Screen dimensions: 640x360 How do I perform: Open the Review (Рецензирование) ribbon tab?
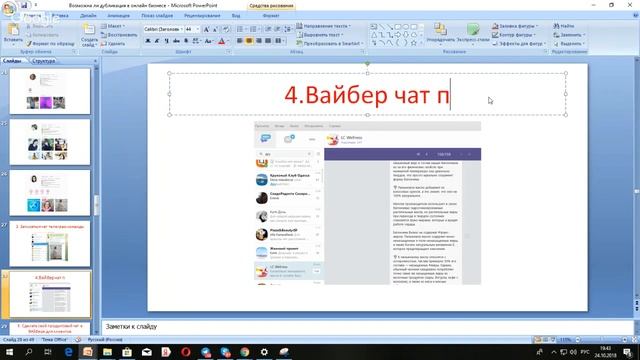coord(202,16)
